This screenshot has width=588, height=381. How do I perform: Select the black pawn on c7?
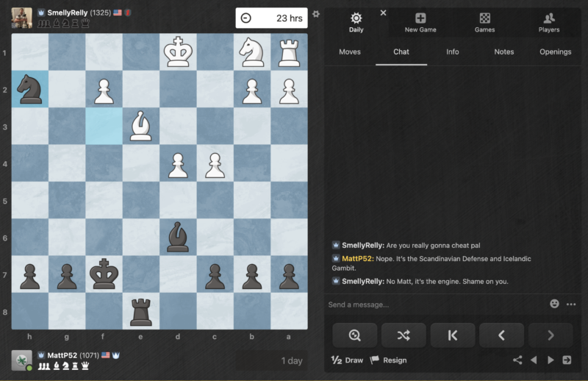[x=215, y=277]
